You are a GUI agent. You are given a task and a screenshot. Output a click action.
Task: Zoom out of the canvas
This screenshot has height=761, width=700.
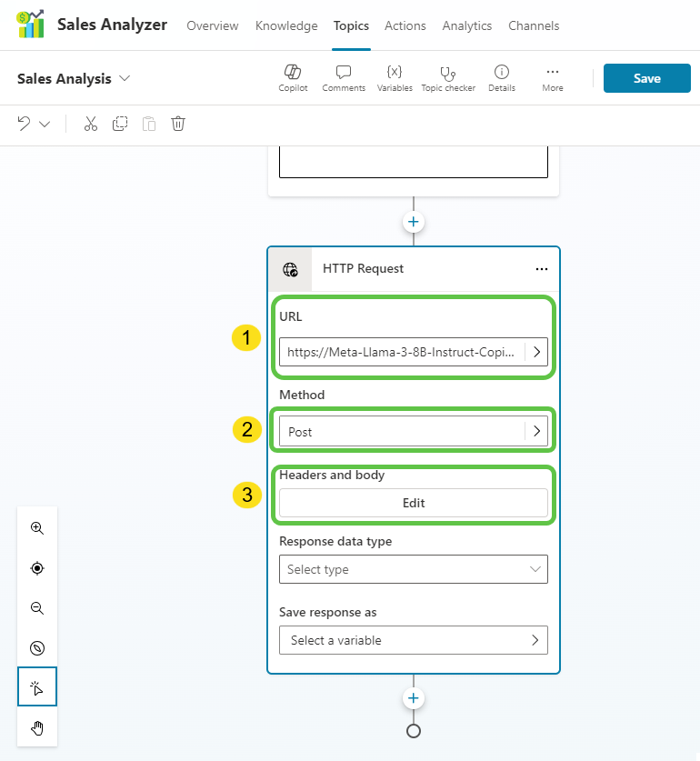[x=37, y=608]
